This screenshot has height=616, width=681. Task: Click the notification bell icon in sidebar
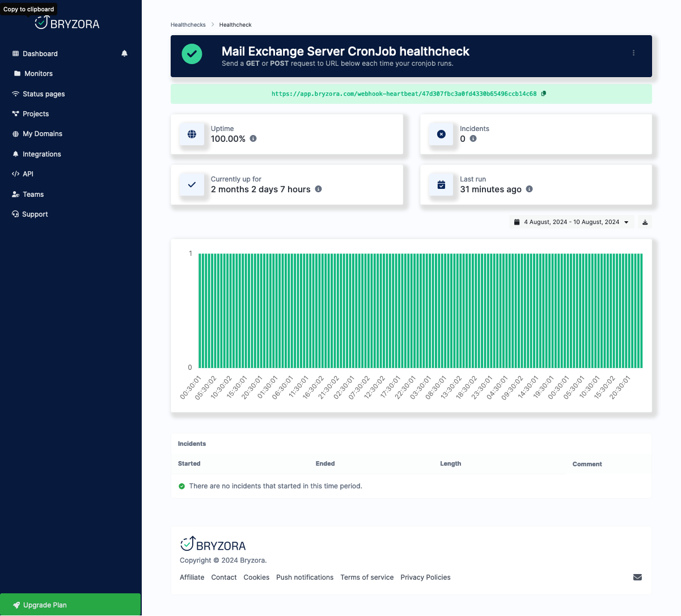(124, 53)
